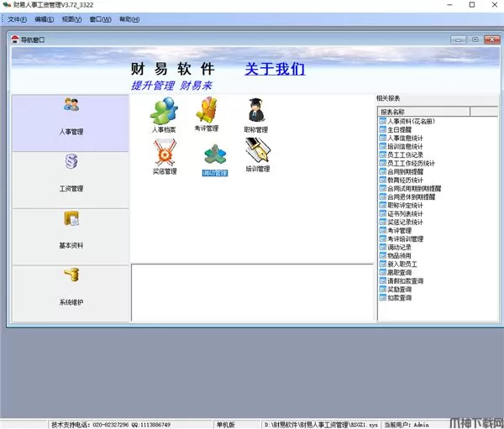Open the 职称管理 graduate icon
This screenshot has width=504, height=429.
pos(256,115)
